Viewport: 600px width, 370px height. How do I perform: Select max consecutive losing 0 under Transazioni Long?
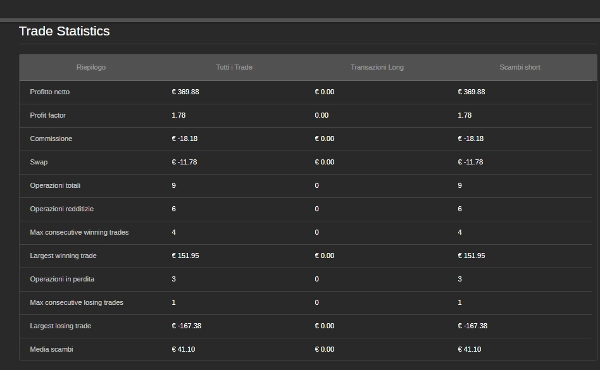coord(317,303)
